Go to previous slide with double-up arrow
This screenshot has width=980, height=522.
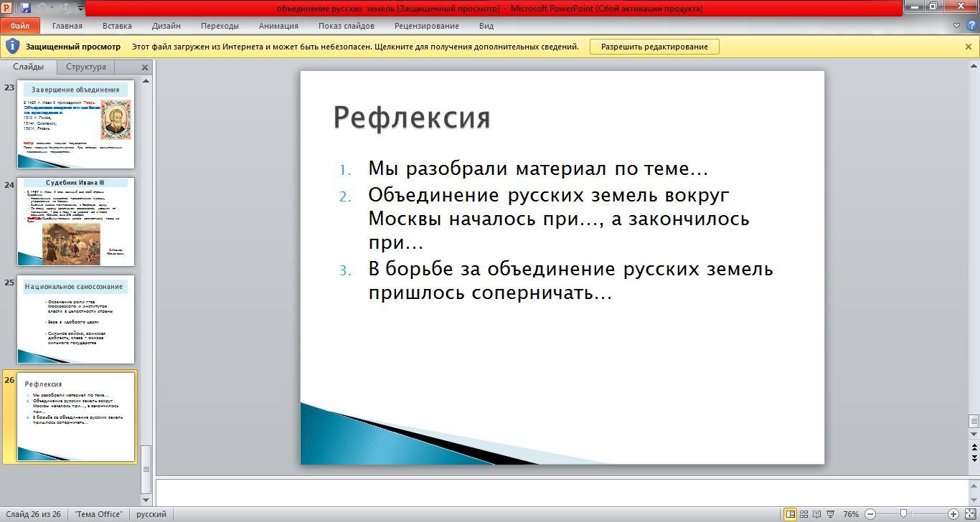[974, 447]
